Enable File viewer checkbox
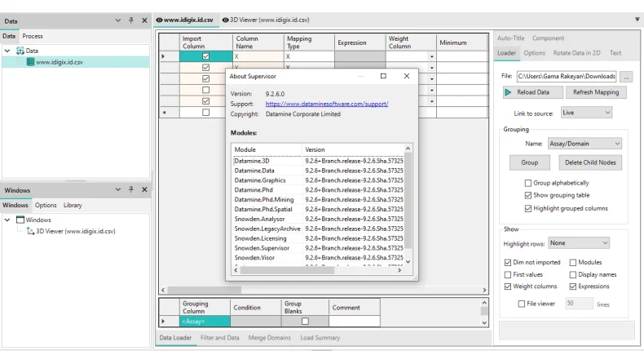The image size is (644, 351). [x=522, y=304]
